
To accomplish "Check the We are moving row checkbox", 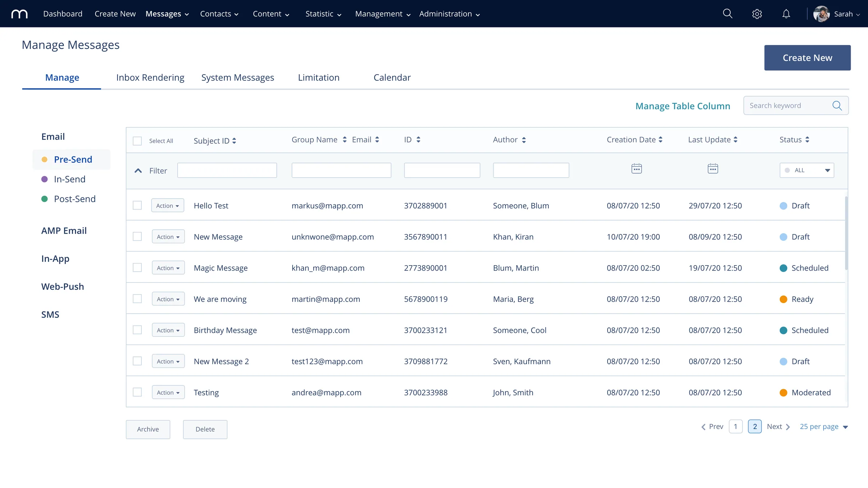I will [x=137, y=299].
